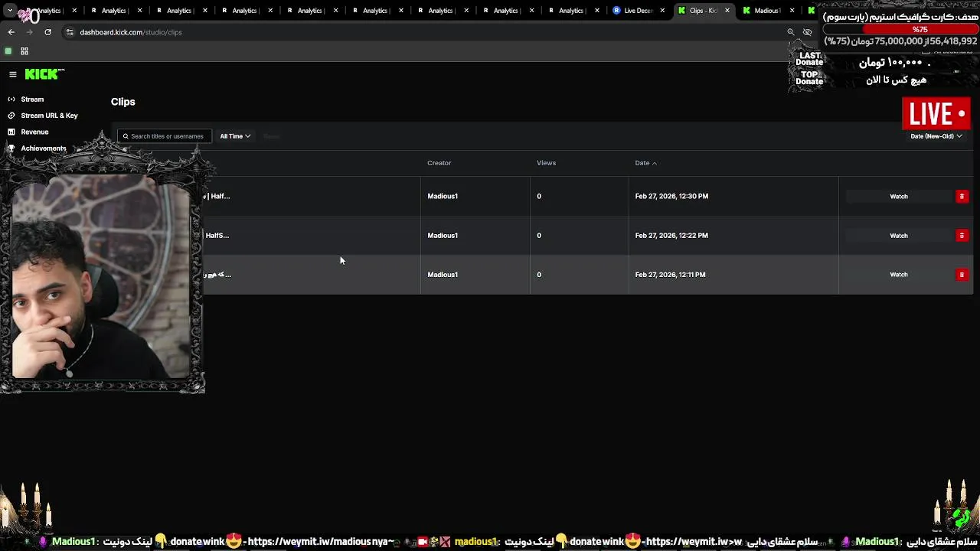980x551 pixels.
Task: Watch the clip from 12:30 PM
Action: (899, 197)
